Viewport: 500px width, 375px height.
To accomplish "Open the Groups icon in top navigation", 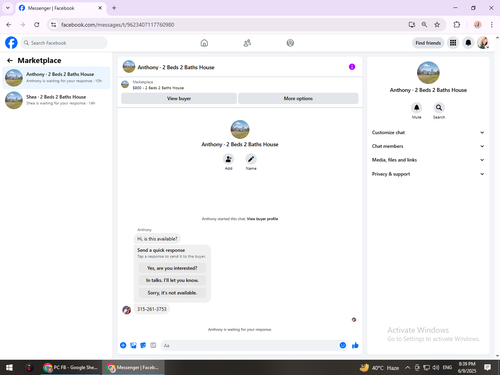I will pyautogui.click(x=290, y=43).
